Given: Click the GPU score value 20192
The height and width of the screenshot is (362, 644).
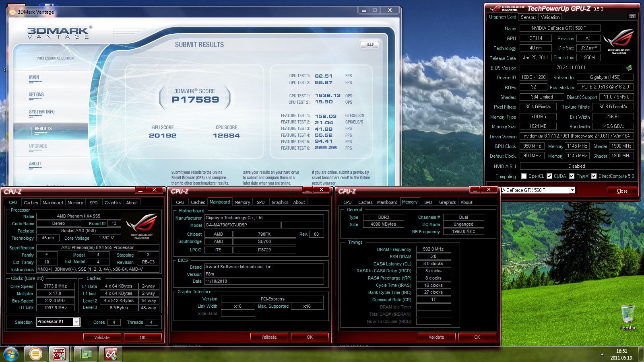Looking at the screenshot, I should click(x=163, y=136).
